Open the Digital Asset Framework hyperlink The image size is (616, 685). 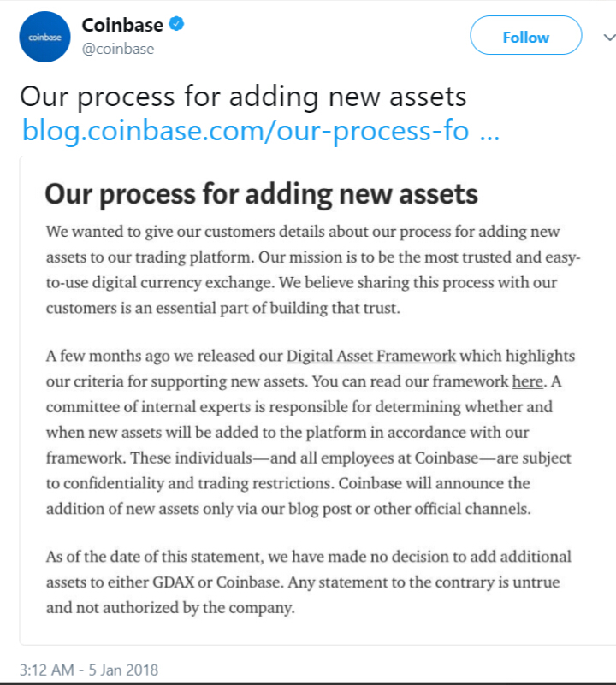coord(371,356)
